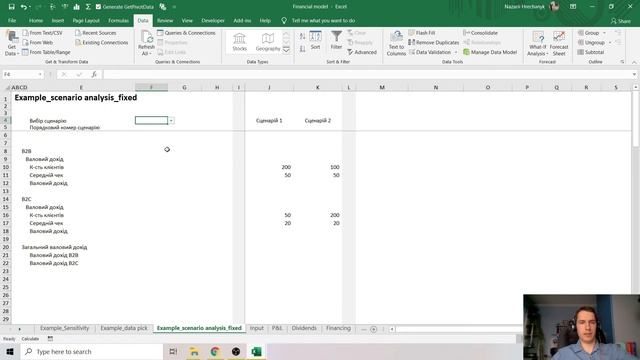
Task: Select the Stocks data type
Action: coord(240,42)
